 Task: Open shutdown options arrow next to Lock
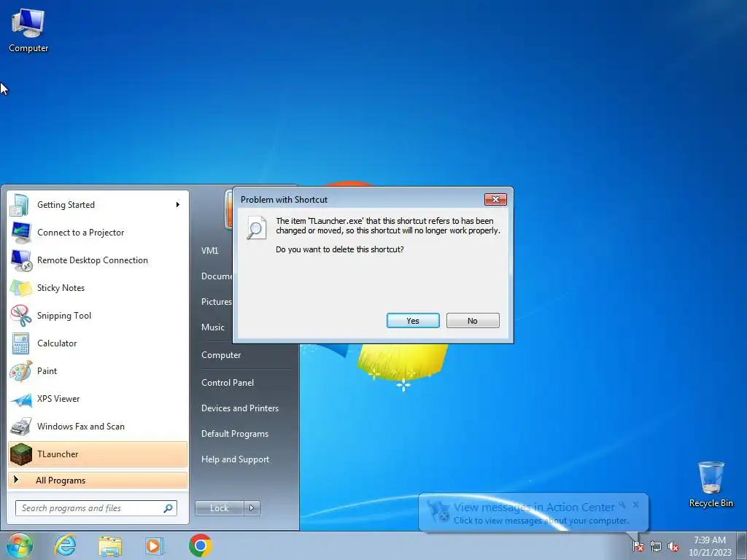[252, 508]
